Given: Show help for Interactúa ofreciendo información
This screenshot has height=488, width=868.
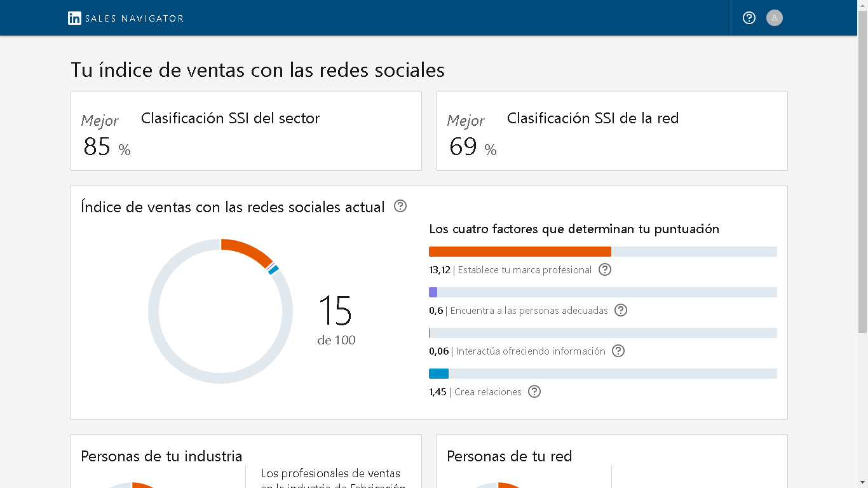Looking at the screenshot, I should pyautogui.click(x=618, y=351).
